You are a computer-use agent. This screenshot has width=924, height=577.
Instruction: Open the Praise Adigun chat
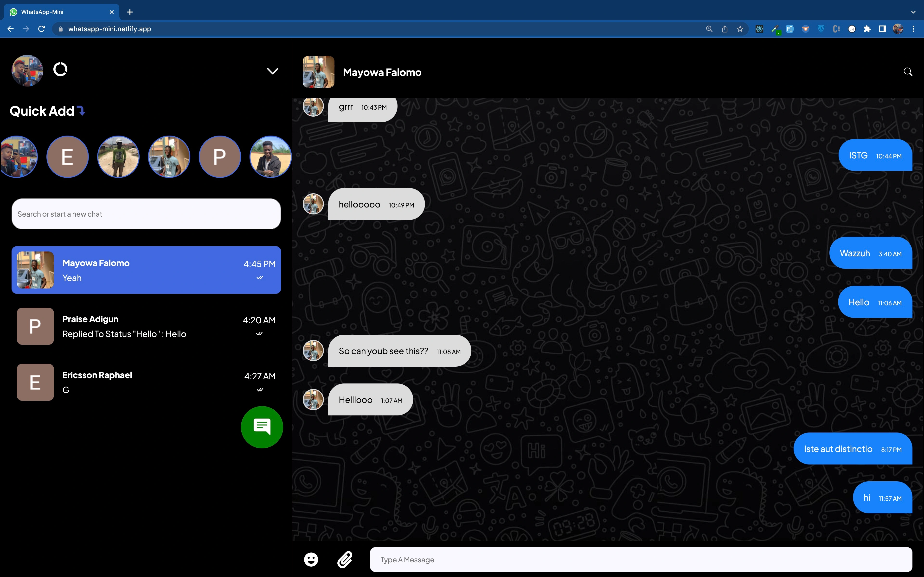click(146, 326)
